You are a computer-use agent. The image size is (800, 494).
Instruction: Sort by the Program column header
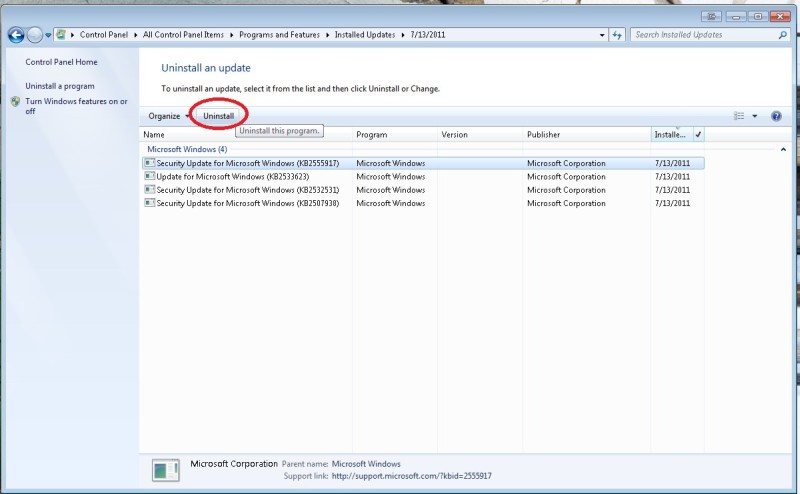(x=394, y=135)
